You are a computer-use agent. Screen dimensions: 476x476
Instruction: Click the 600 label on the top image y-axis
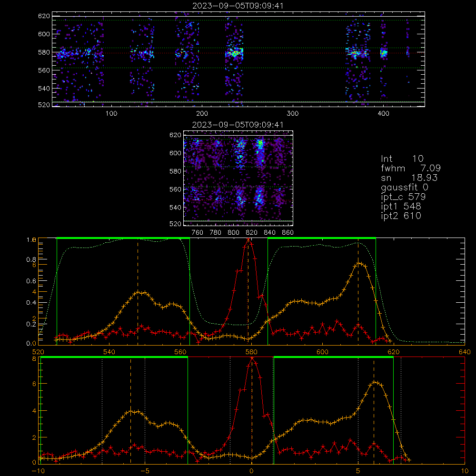[x=44, y=34]
